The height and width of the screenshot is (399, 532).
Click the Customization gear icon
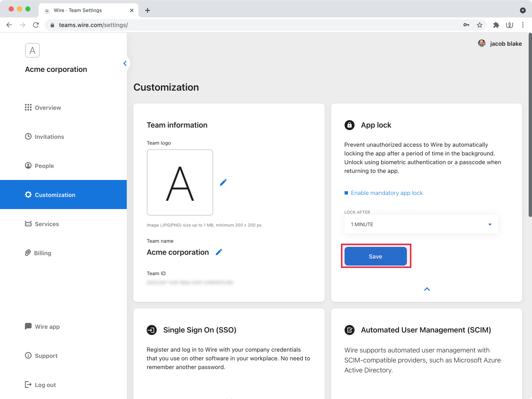(x=28, y=195)
